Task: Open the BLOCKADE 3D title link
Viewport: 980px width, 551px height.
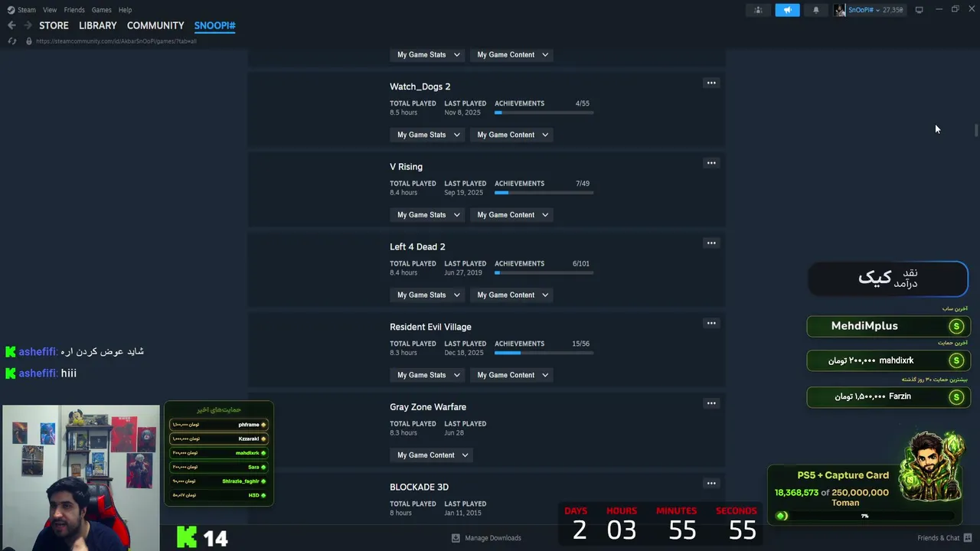Action: click(419, 487)
